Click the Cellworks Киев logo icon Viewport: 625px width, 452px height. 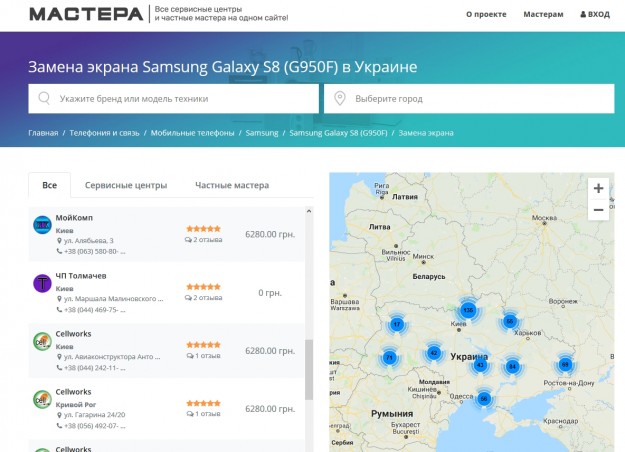(42, 341)
